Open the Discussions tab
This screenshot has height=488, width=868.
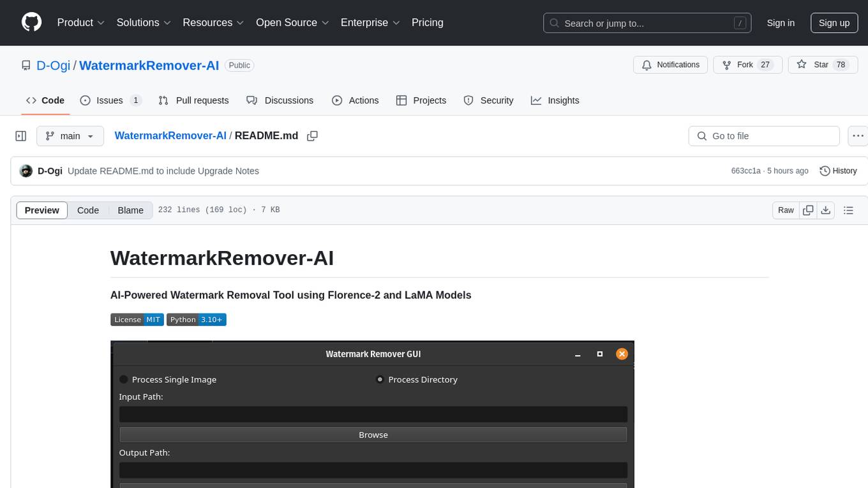[x=280, y=100]
